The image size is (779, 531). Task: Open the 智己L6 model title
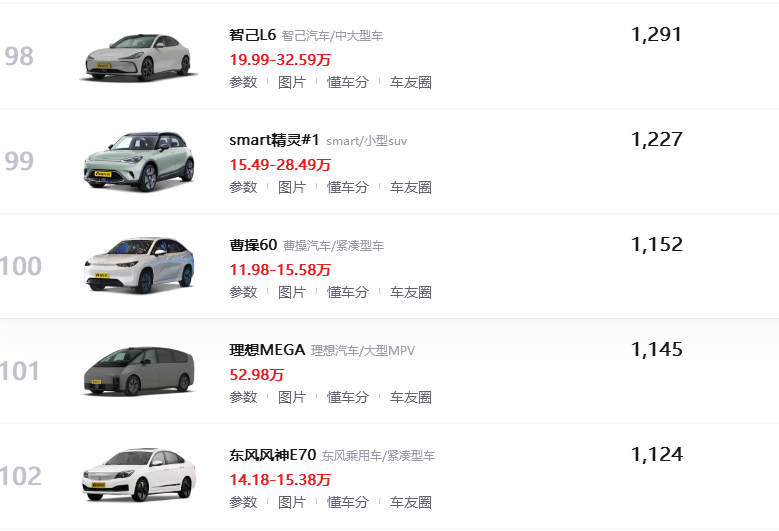253,35
